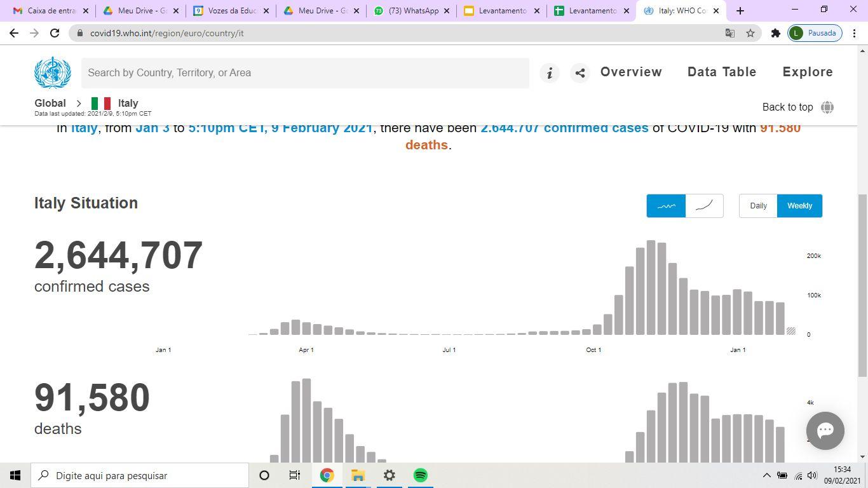
Task: Switch chart to cumulative curve view toggle
Action: coord(704,206)
